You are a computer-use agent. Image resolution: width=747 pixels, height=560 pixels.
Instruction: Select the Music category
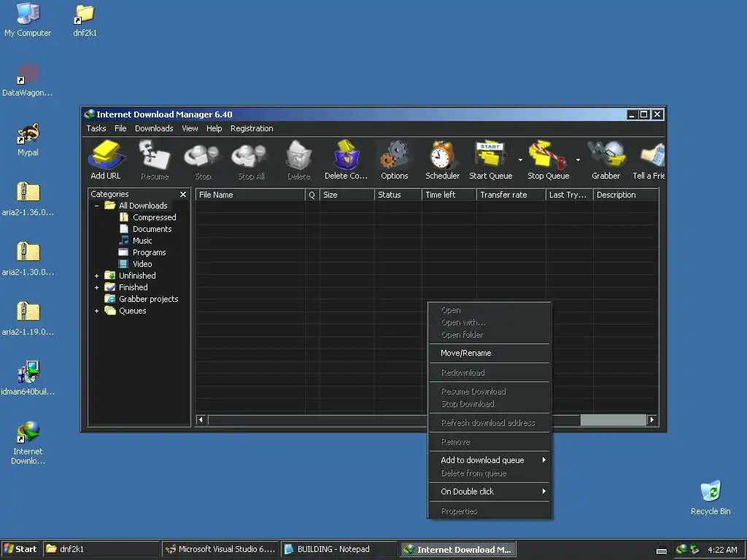point(142,241)
